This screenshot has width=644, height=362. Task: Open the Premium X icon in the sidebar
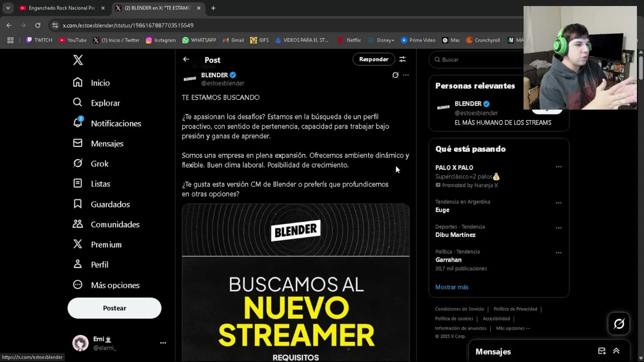point(77,244)
